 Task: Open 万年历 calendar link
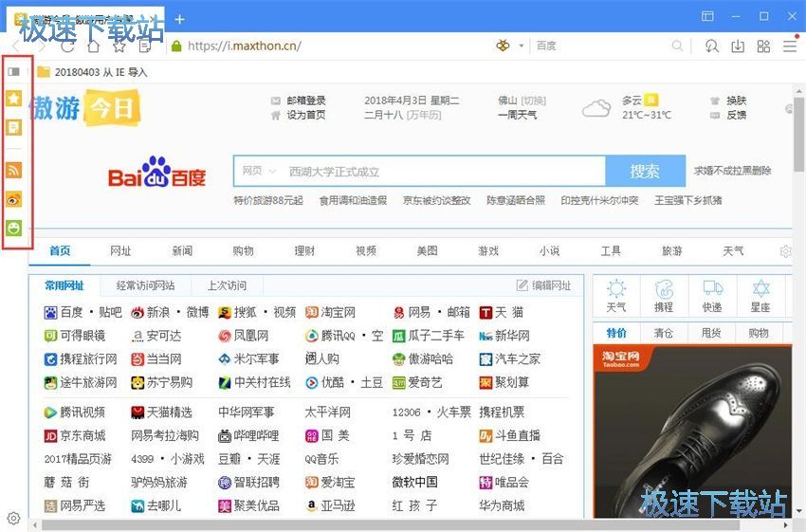click(424, 115)
